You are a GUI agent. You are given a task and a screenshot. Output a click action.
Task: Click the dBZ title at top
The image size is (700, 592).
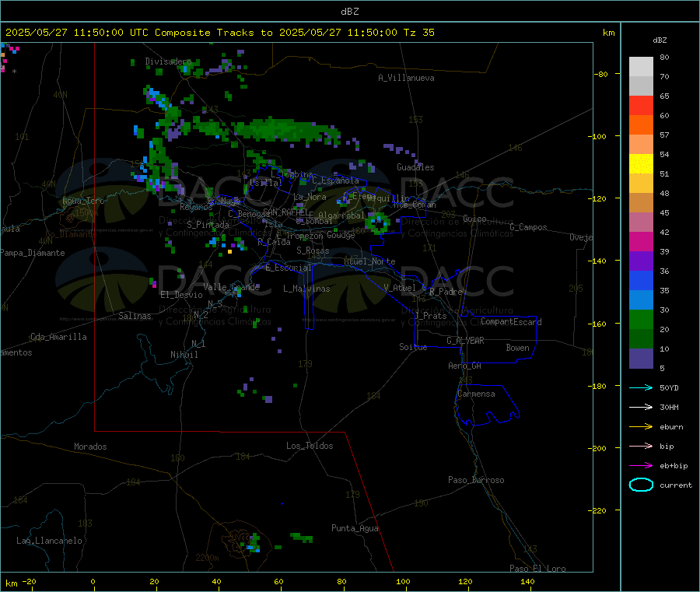tap(349, 12)
